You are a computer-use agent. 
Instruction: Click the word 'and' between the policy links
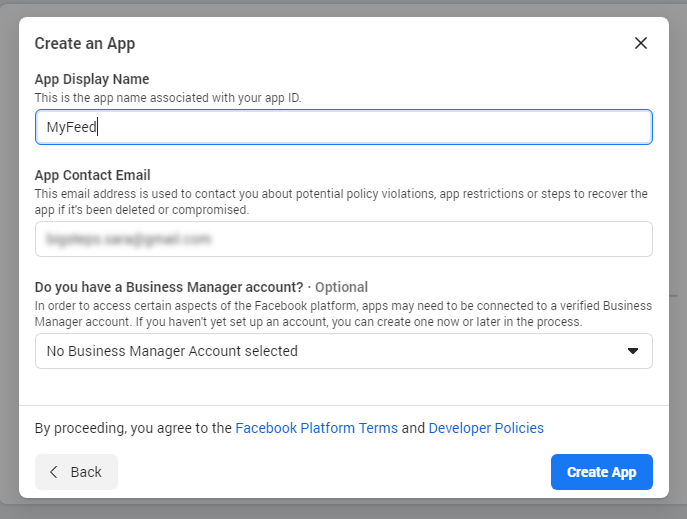pyautogui.click(x=413, y=428)
